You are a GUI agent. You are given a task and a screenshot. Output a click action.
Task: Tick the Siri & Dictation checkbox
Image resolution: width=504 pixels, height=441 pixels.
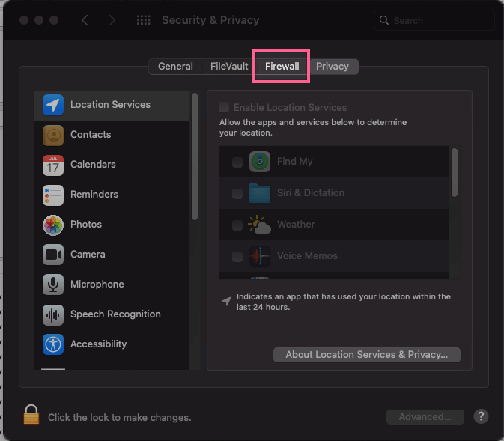tap(237, 193)
